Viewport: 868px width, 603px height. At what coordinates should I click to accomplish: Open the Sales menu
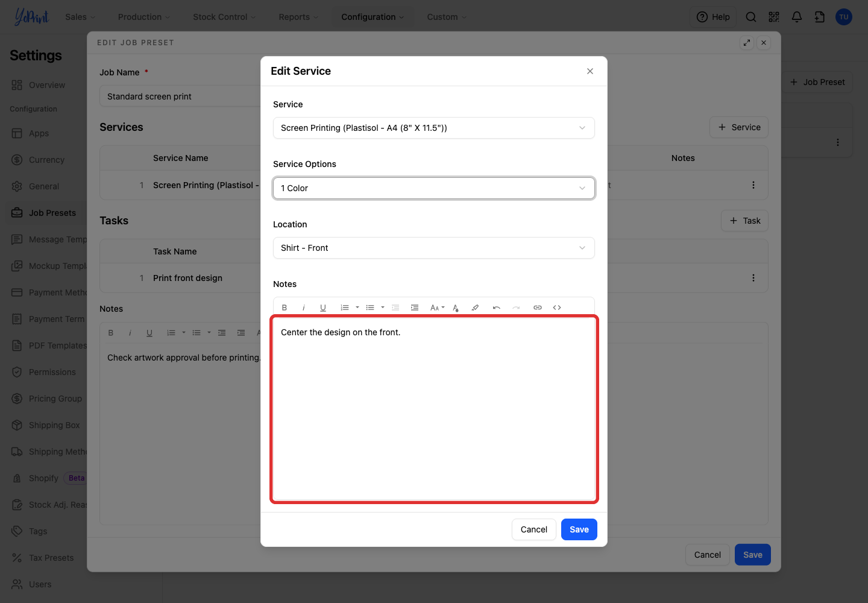coord(80,17)
